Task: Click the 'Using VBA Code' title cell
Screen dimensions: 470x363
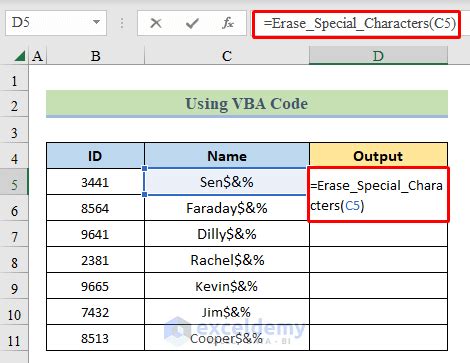Action: pyautogui.click(x=247, y=104)
